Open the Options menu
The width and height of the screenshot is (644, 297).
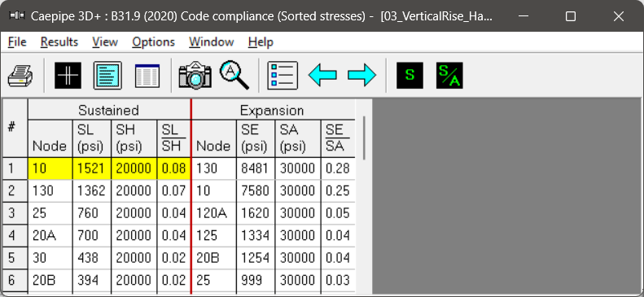153,41
